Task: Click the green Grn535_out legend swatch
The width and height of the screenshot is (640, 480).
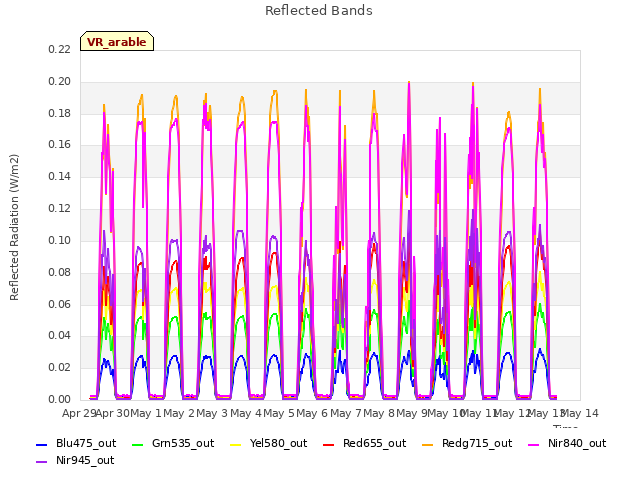Action: pyautogui.click(x=138, y=444)
